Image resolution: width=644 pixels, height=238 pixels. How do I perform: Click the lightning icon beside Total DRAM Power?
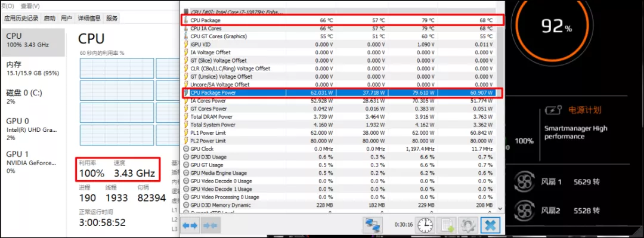[x=186, y=117]
